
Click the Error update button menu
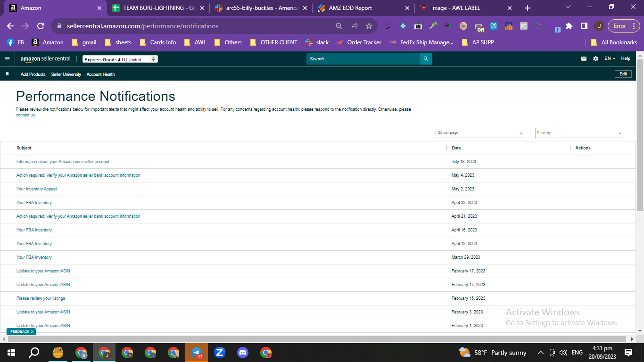(x=624, y=26)
